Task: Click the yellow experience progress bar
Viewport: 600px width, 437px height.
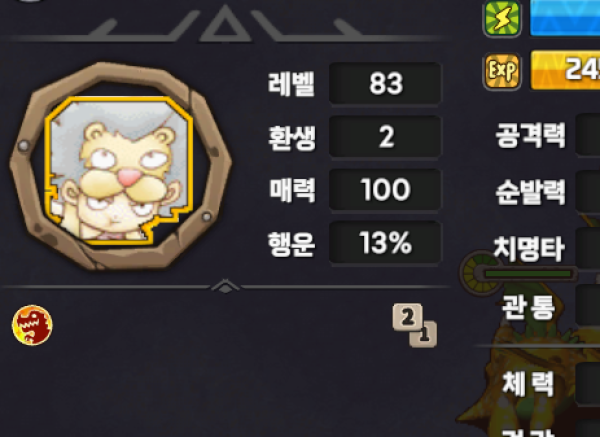Action: coord(565,70)
